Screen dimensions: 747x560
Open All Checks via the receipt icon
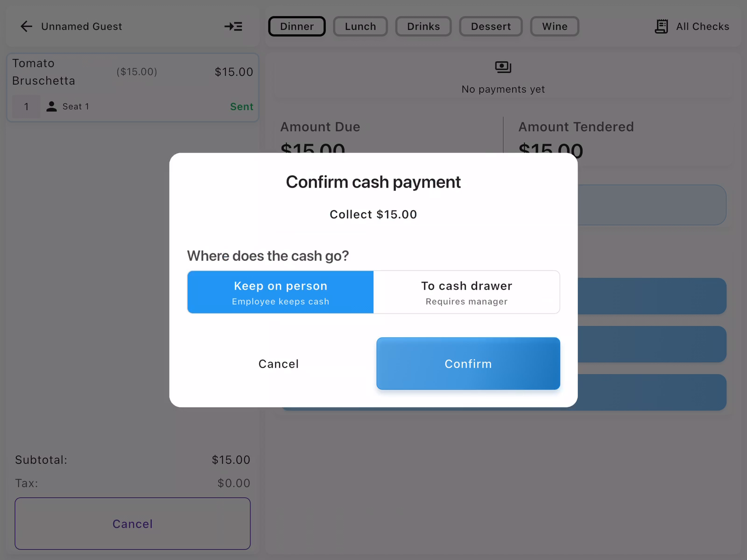661,26
